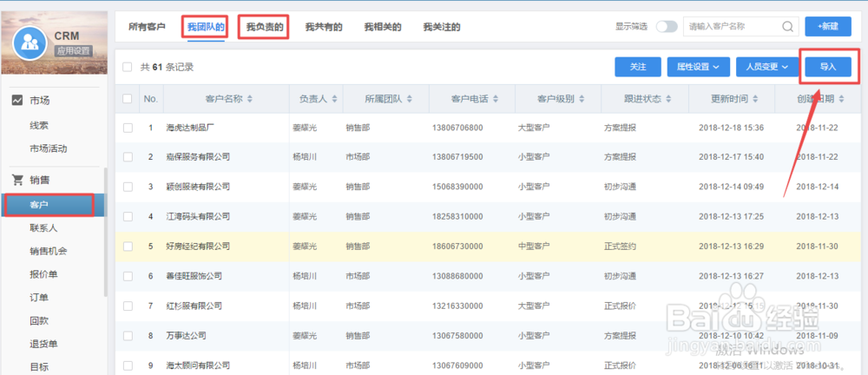
Task: Click the market chart icon beside 市场
Action: coord(17,100)
